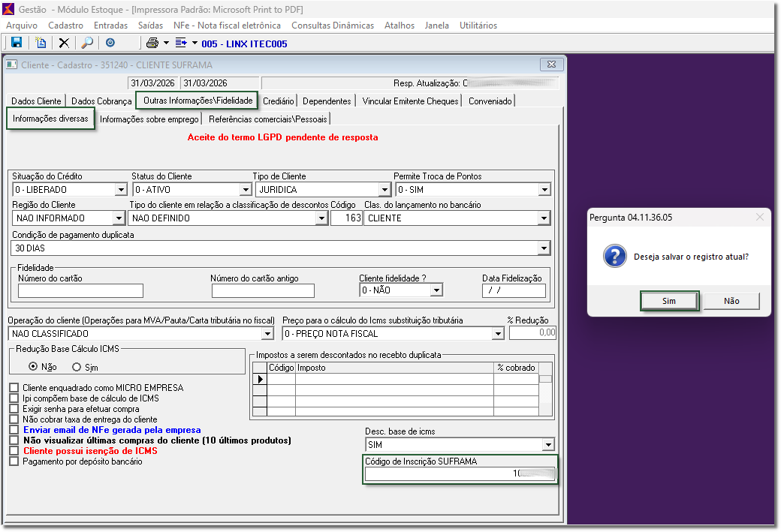Click the Delete X toolbar icon
This screenshot has height=532, width=781.
coord(64,43)
